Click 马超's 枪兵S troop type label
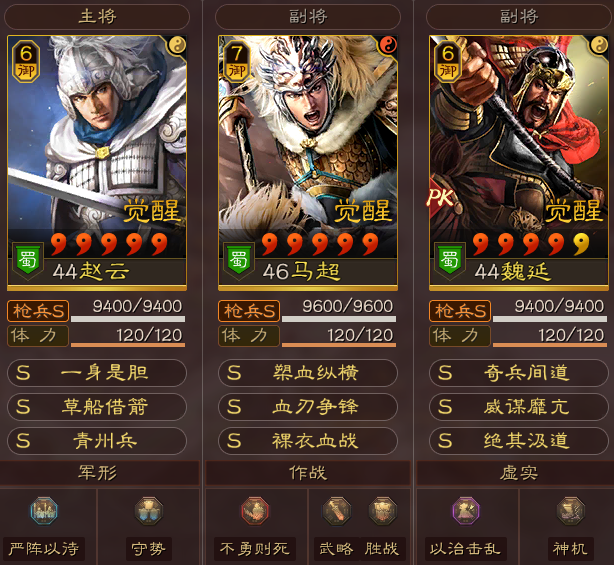The width and height of the screenshot is (614, 565). coord(249,311)
